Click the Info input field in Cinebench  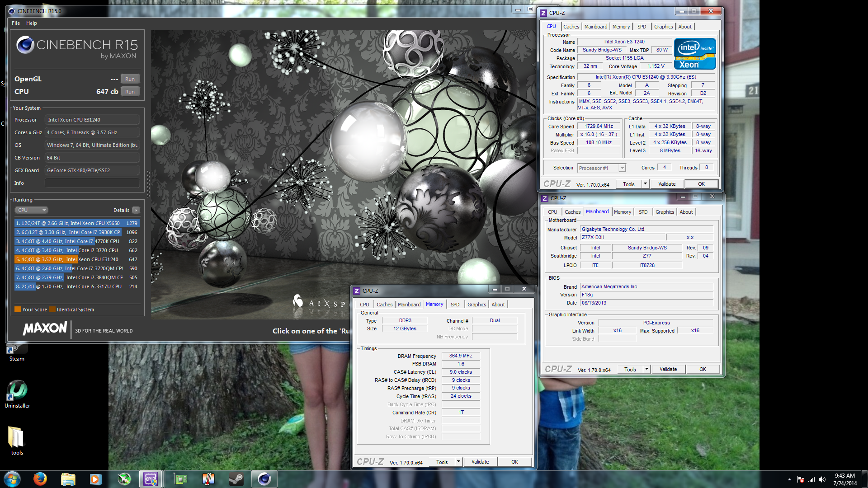(92, 183)
